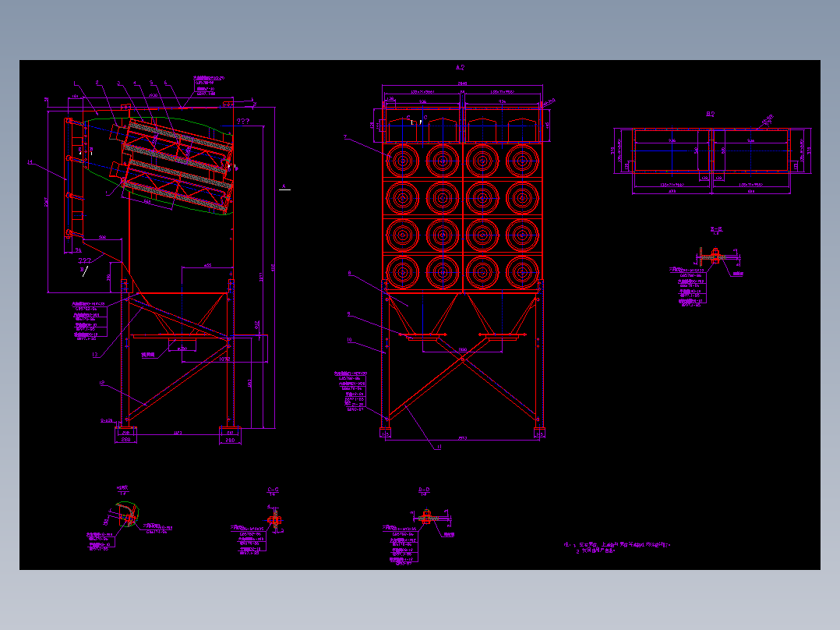Select the 280 dimension under the left foot plate
Screen dimensions: 840x630
point(125,440)
